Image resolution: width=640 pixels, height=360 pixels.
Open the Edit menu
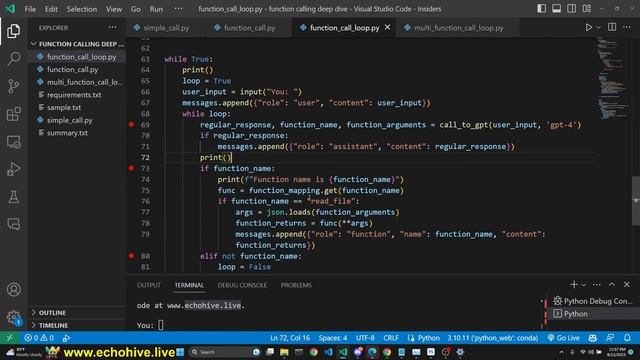click(51, 9)
